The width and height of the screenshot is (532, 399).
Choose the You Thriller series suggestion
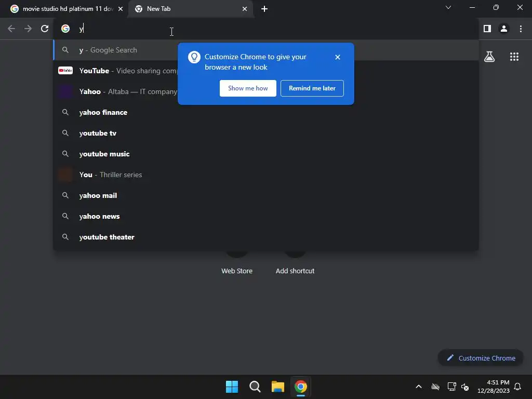pos(265,175)
